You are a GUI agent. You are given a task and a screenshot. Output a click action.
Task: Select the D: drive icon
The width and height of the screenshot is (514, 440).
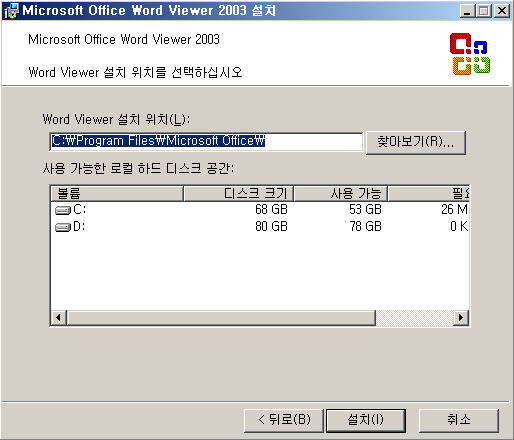click(62, 227)
